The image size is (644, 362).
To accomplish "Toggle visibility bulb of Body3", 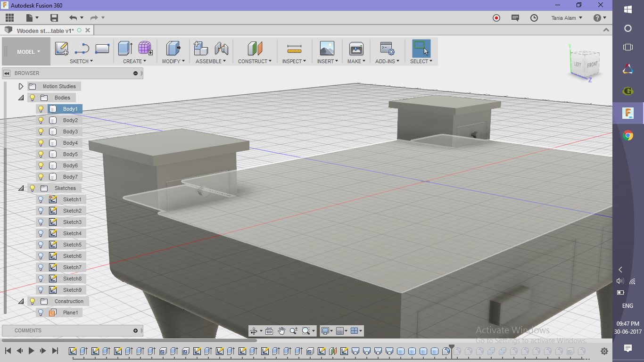I will coord(41,132).
